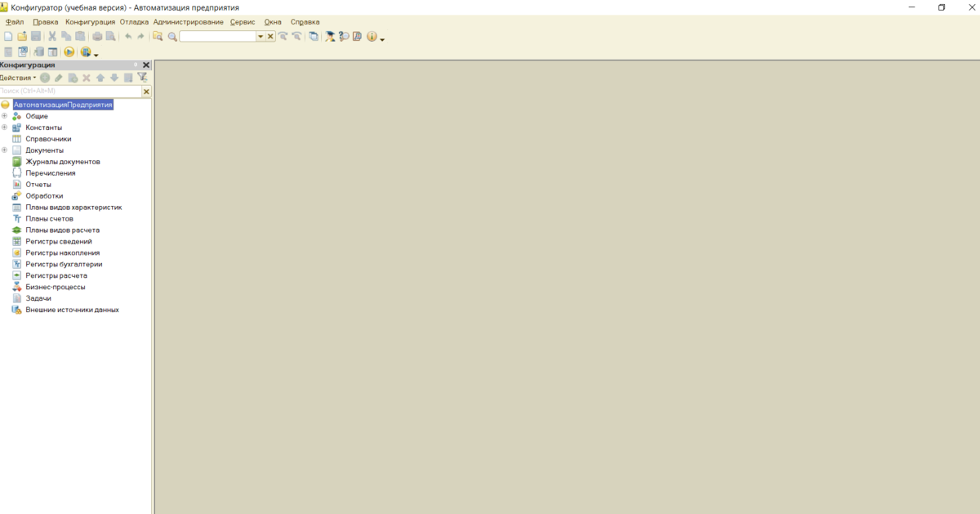This screenshot has width=980, height=514.
Task: Click the Open file folder icon
Action: [22, 36]
